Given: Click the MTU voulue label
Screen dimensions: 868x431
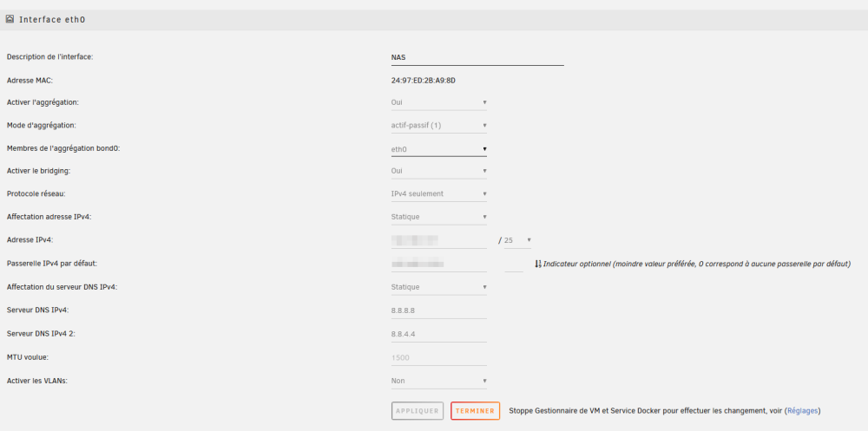Looking at the screenshot, I should [x=28, y=357].
